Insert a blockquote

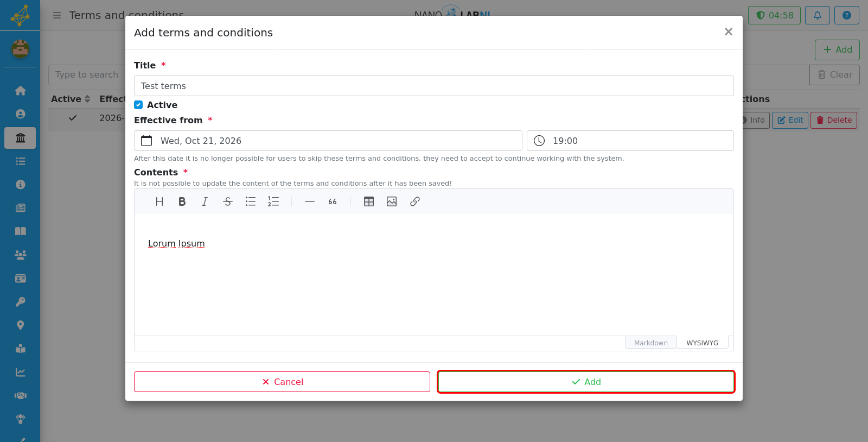click(333, 201)
